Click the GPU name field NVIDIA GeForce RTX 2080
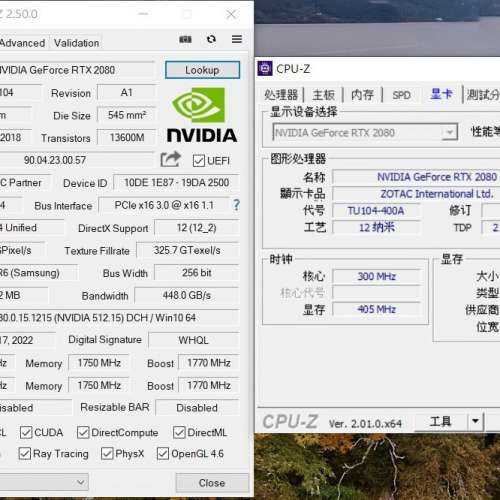The height and width of the screenshot is (500, 500). [x=77, y=70]
